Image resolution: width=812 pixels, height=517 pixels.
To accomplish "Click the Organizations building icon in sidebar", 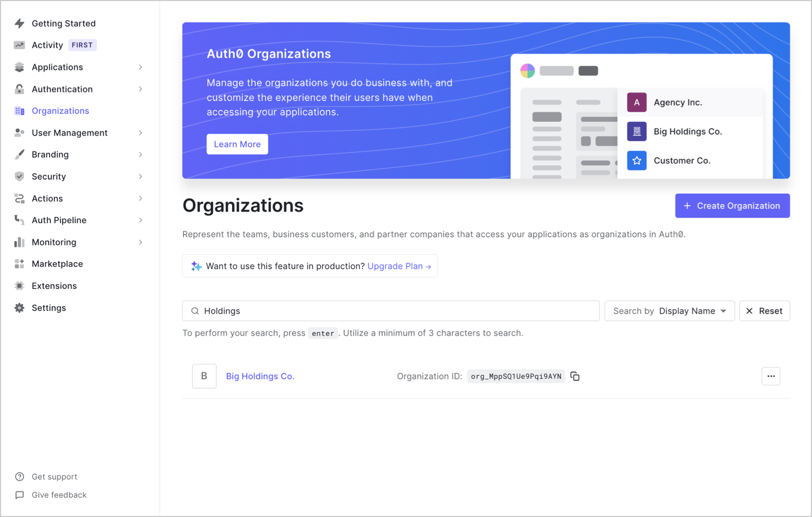I will [19, 111].
